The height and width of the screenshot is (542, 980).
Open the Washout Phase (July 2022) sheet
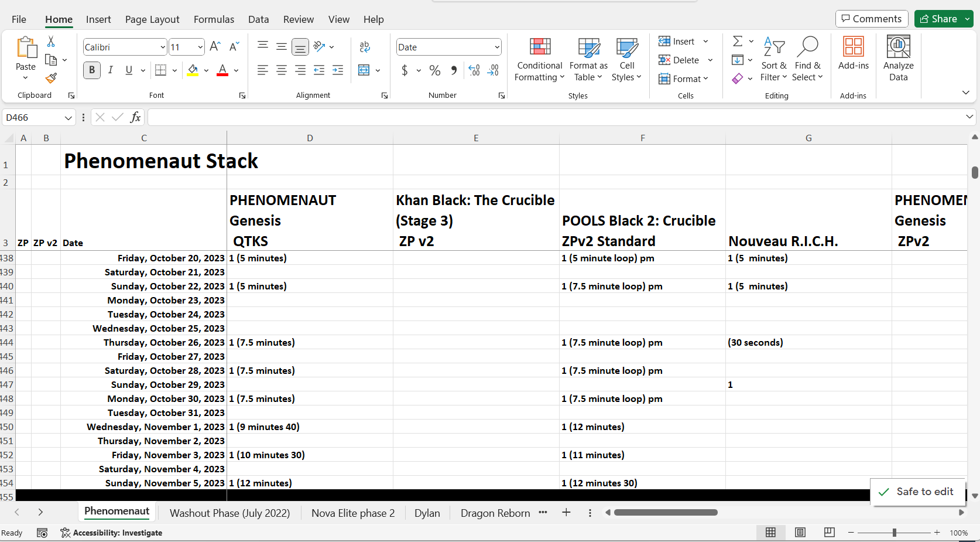tap(229, 513)
